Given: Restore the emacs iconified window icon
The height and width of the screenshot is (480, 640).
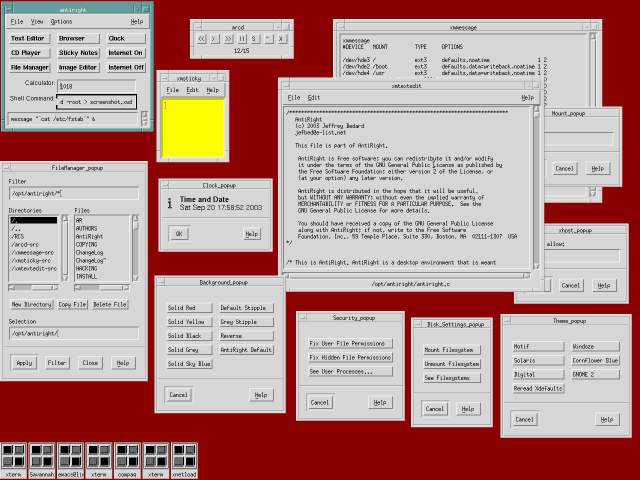Looking at the screenshot, I should 71,458.
